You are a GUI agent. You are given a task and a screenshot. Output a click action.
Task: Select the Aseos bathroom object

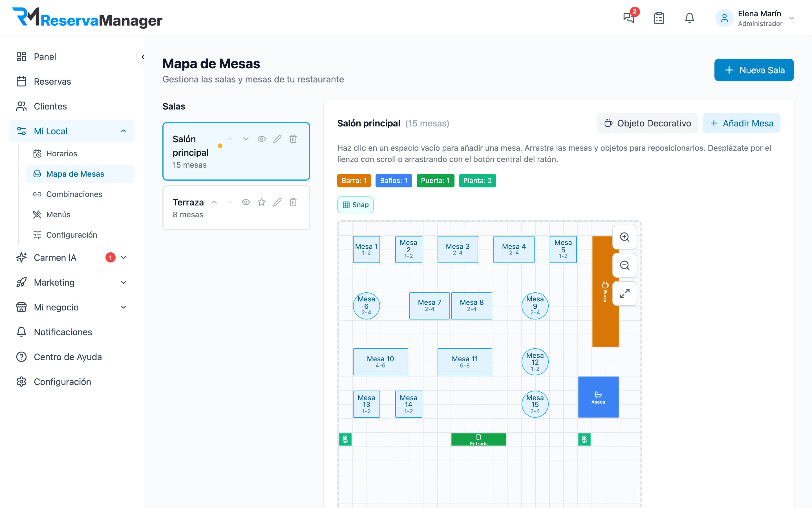[x=598, y=397]
